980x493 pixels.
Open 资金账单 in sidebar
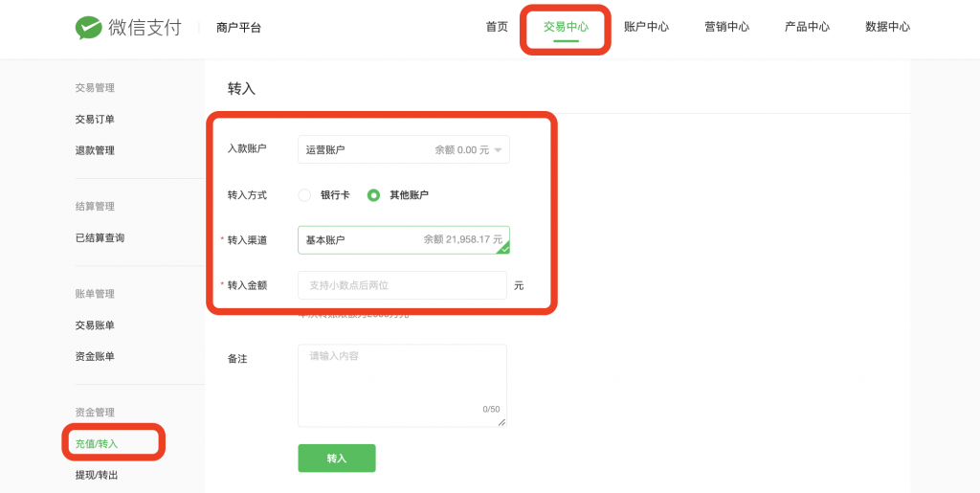pyautogui.click(x=95, y=356)
